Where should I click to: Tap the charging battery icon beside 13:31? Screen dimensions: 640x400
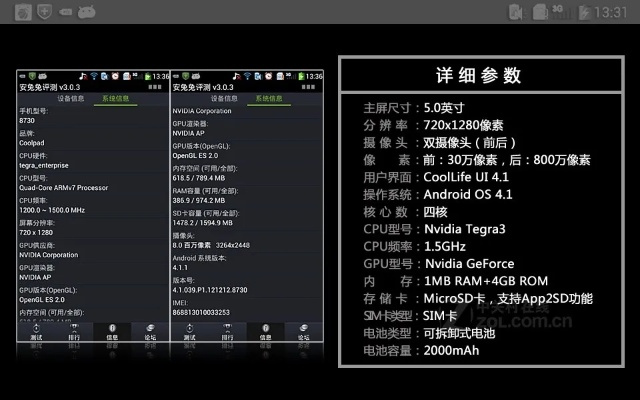click(x=584, y=13)
